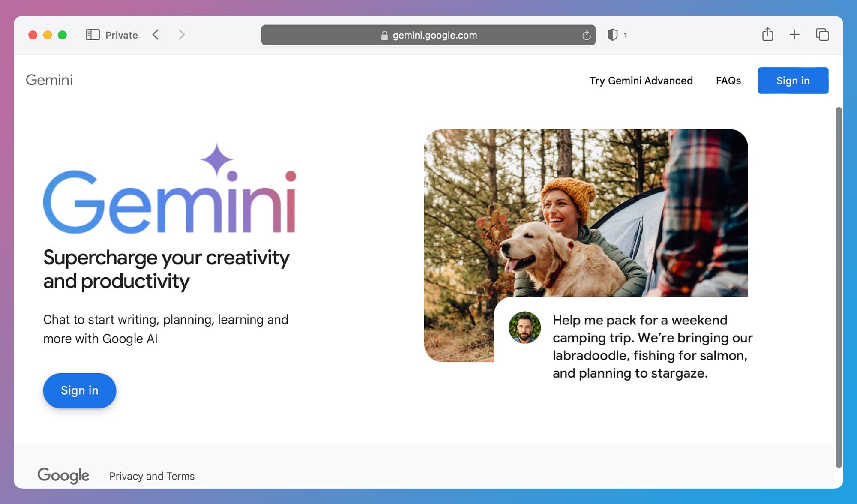
Task: Click the Google logo in footer
Action: click(63, 476)
